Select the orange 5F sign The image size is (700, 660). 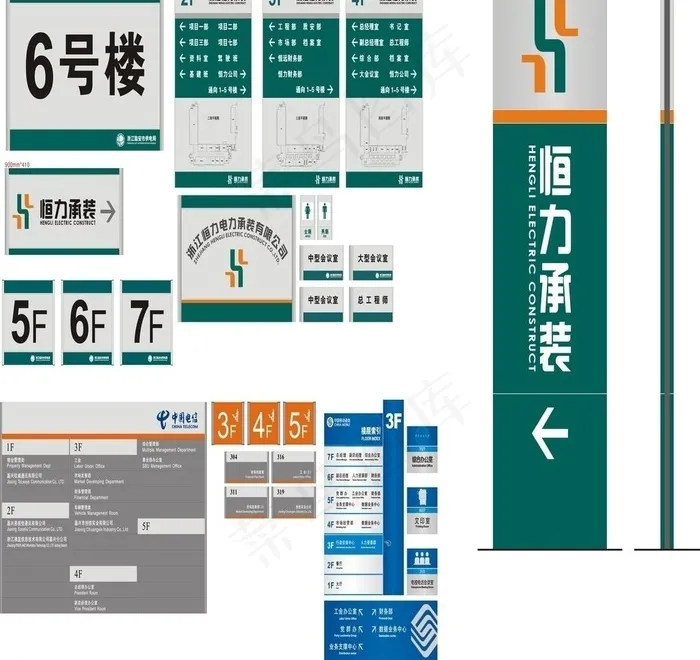pyautogui.click(x=299, y=424)
